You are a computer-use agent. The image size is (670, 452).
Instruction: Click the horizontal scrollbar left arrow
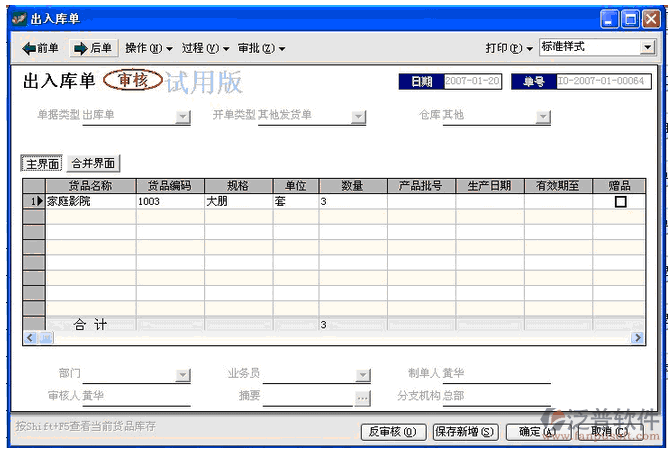(29, 338)
